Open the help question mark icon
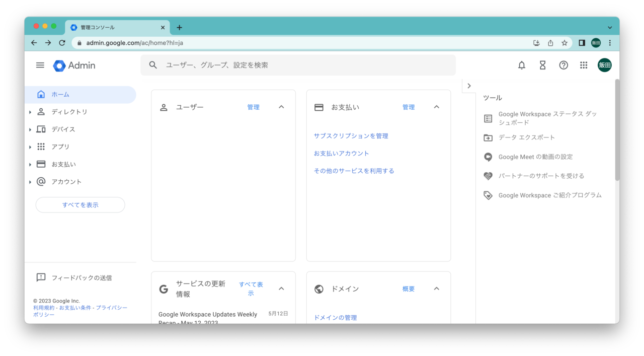 point(563,65)
